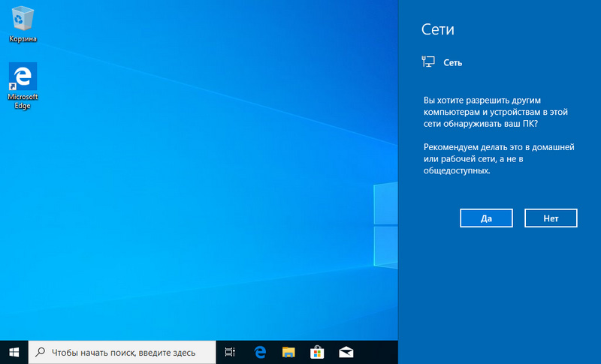Open File Explorer from the taskbar
The image size is (601, 364).
(288, 352)
